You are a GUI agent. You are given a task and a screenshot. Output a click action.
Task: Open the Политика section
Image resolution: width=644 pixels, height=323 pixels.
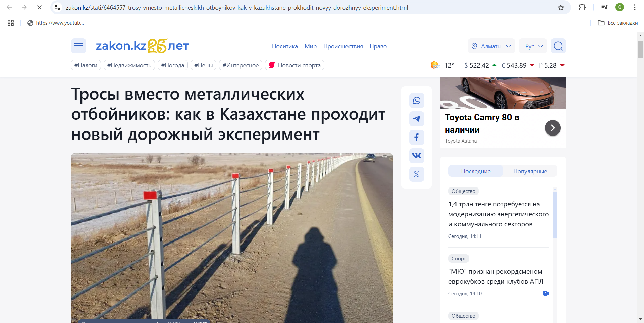285,46
